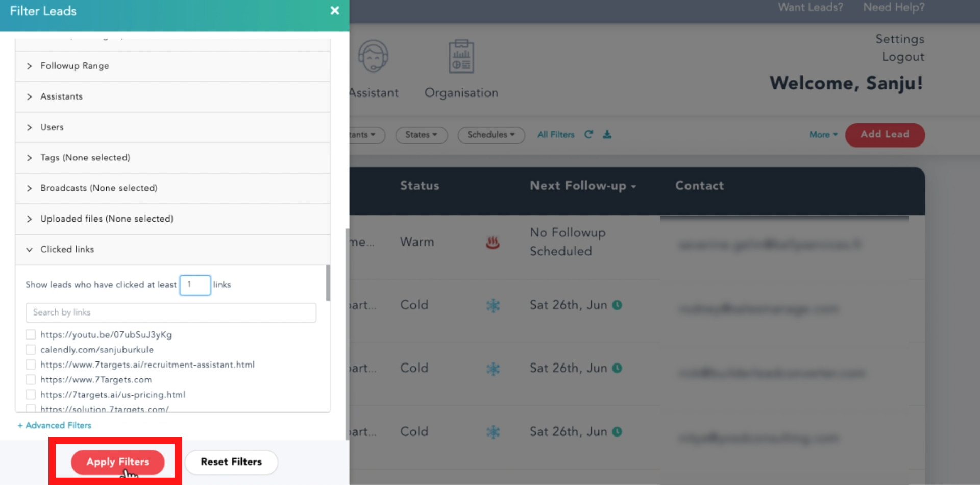
Task: Click the refresh filters icon
Action: click(x=589, y=134)
